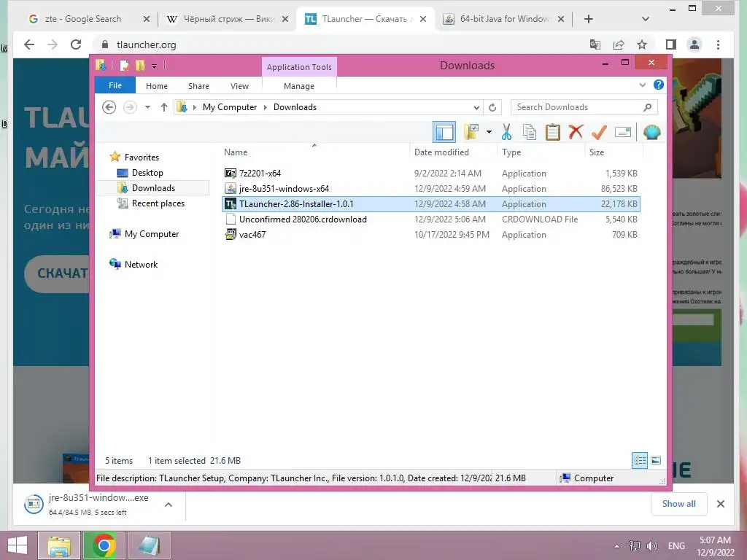Click the Explorer Help question mark icon

click(x=659, y=85)
